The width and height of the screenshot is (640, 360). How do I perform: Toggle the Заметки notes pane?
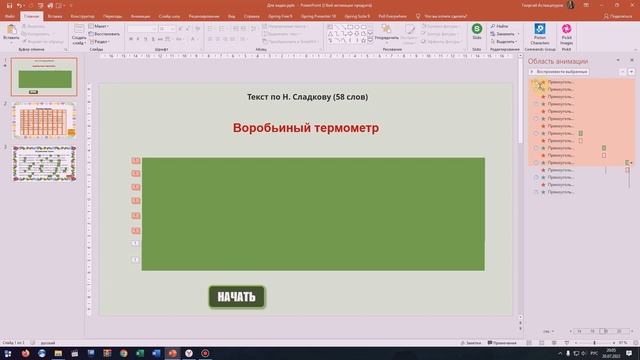pyautogui.click(x=471, y=343)
